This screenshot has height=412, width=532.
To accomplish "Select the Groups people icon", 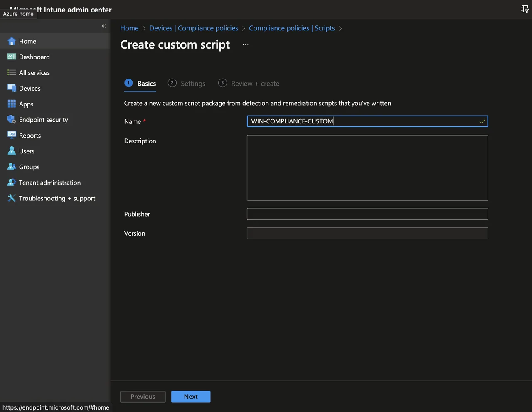I will pos(12,167).
